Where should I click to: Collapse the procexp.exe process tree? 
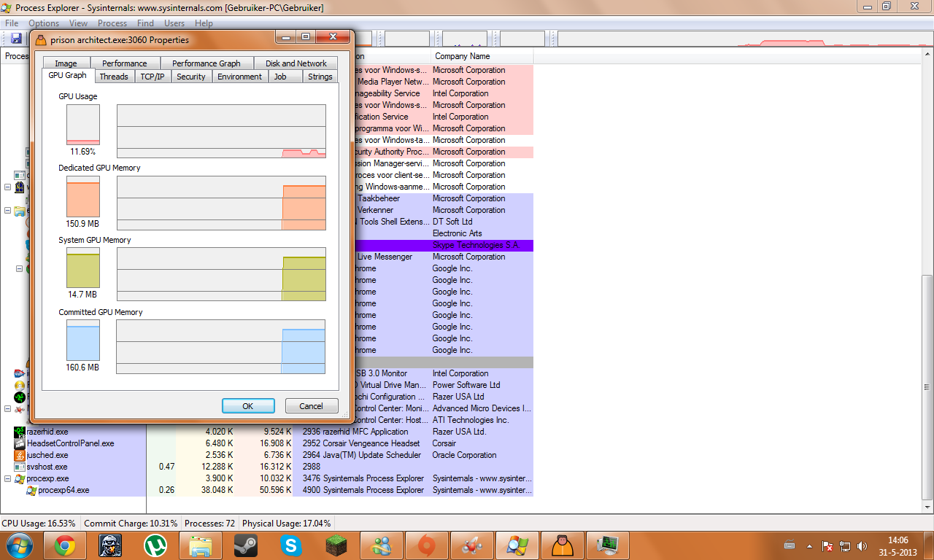point(8,478)
